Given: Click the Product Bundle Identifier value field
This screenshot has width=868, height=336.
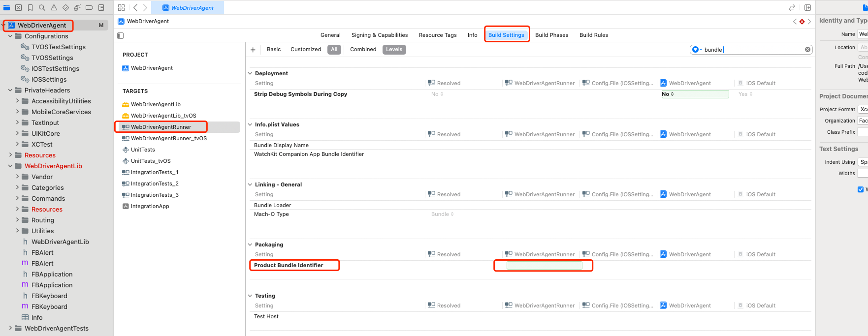Looking at the screenshot, I should coord(544,266).
